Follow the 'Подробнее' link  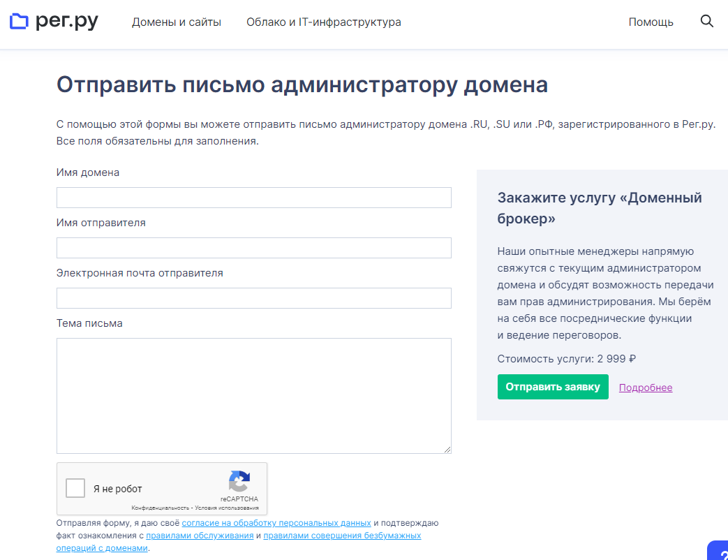[646, 388]
